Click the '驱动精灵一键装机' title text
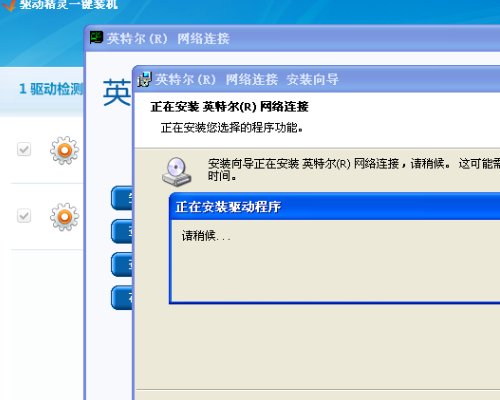The image size is (500, 400). pyautogui.click(x=68, y=4)
